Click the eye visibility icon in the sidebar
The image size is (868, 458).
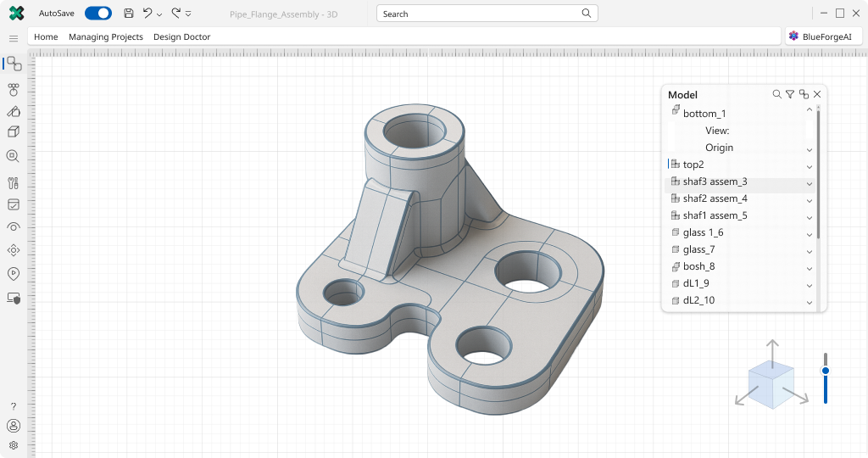[14, 226]
